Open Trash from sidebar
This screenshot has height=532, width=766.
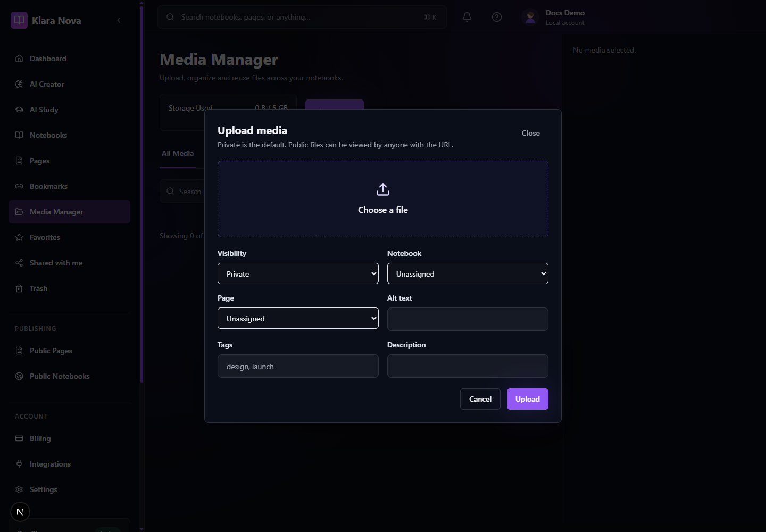coord(69,288)
